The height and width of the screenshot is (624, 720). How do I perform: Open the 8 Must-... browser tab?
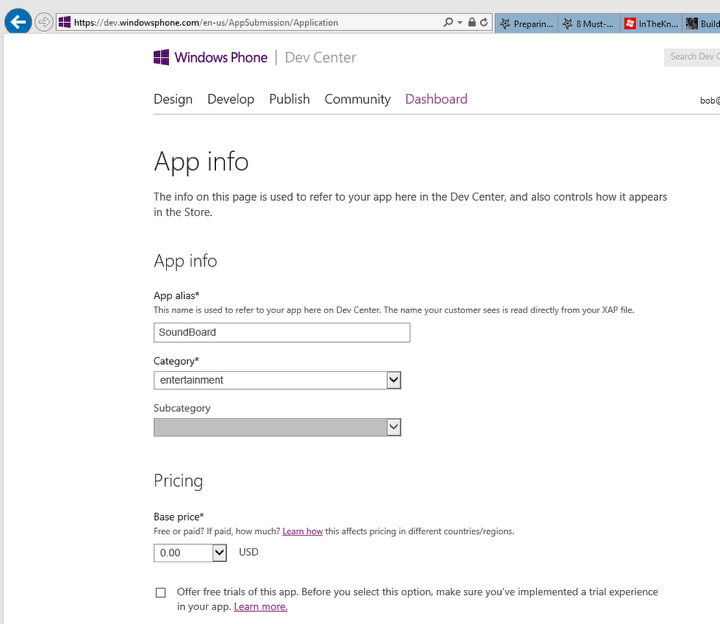click(x=588, y=23)
